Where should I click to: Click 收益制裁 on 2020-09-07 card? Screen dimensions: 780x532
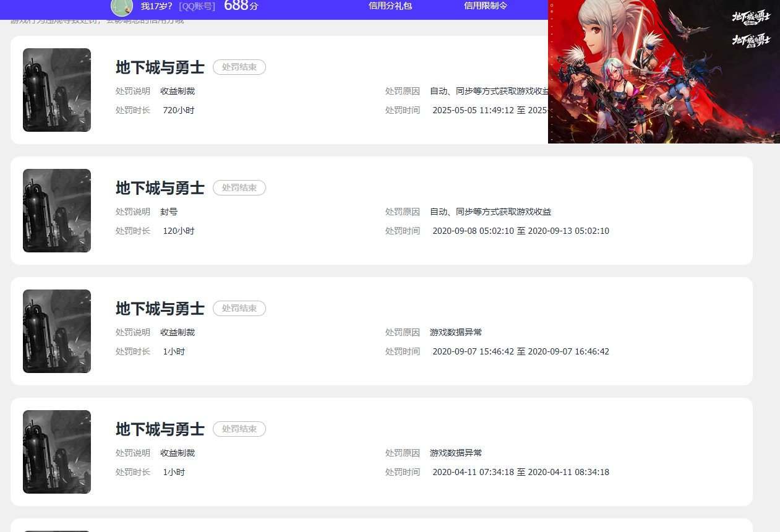click(178, 332)
